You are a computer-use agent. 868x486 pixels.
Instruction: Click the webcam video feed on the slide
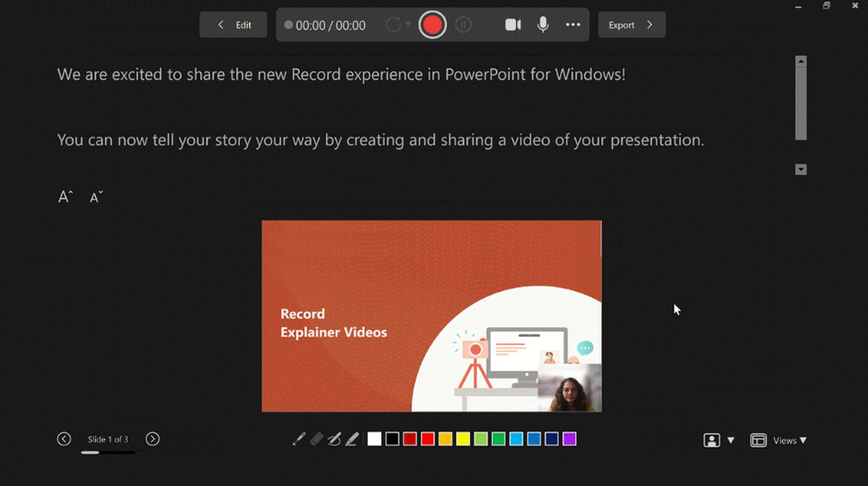click(570, 388)
